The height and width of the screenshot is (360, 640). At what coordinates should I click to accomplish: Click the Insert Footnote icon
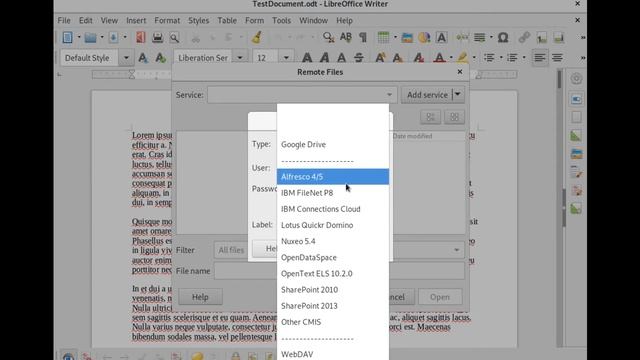click(x=542, y=38)
